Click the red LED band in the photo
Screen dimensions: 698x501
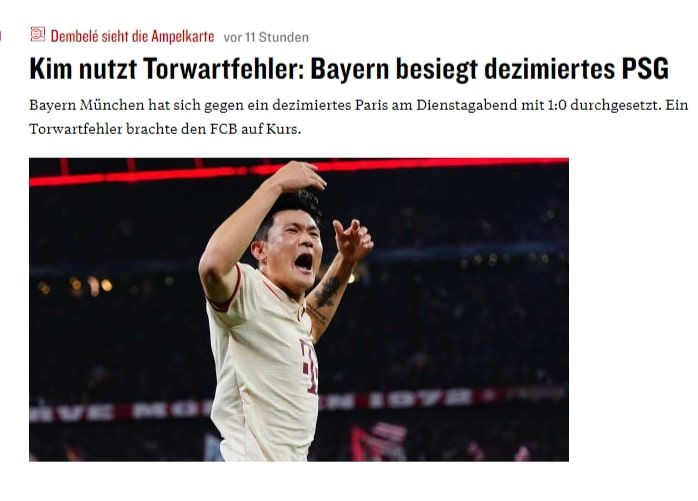299,171
